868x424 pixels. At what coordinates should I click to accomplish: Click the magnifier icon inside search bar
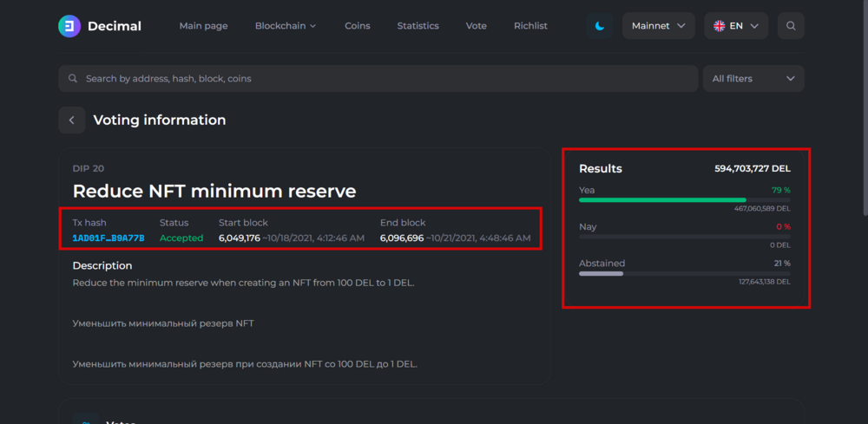point(73,79)
